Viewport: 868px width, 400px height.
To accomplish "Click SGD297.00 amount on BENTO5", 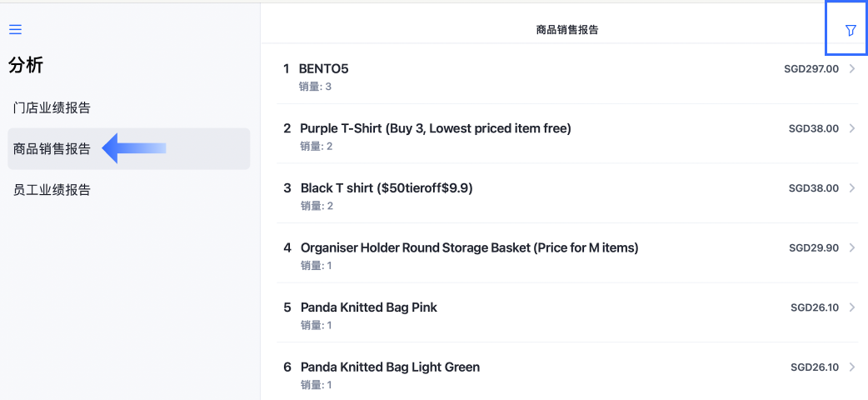I will [811, 68].
